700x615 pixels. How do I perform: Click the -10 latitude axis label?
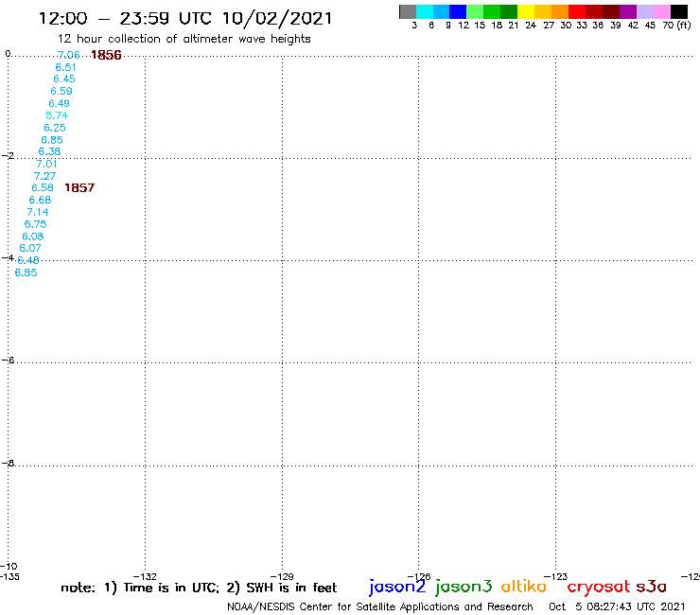9,566
